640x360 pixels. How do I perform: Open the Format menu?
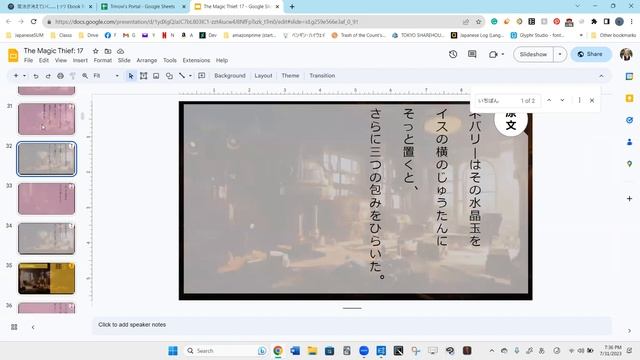click(102, 60)
